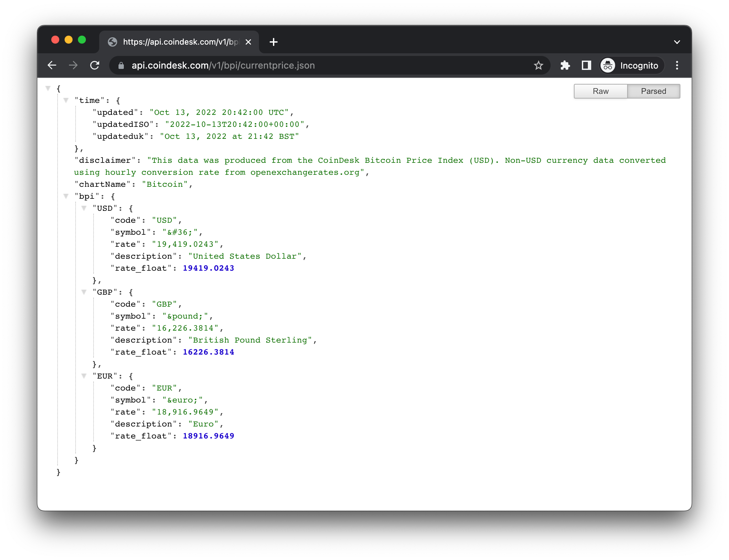The image size is (729, 560).
Task: Open a new tab with plus button
Action: coord(274,42)
